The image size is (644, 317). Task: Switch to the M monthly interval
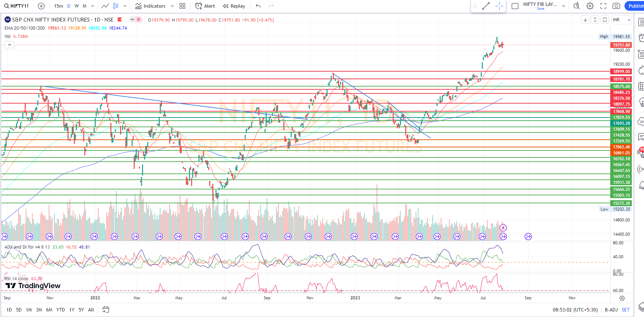point(85,6)
